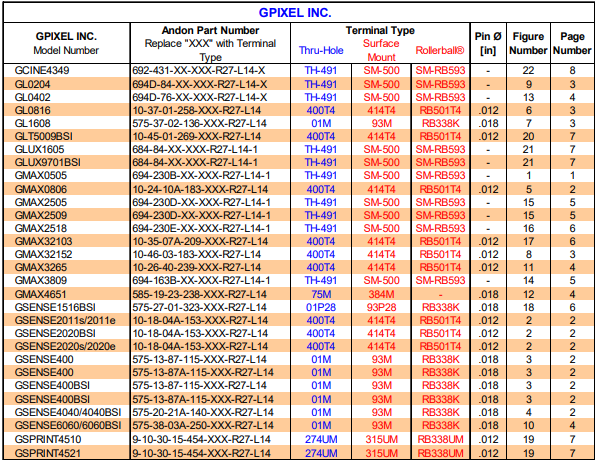
Task: Select the 'Andon Part Number' header
Action: (x=210, y=30)
